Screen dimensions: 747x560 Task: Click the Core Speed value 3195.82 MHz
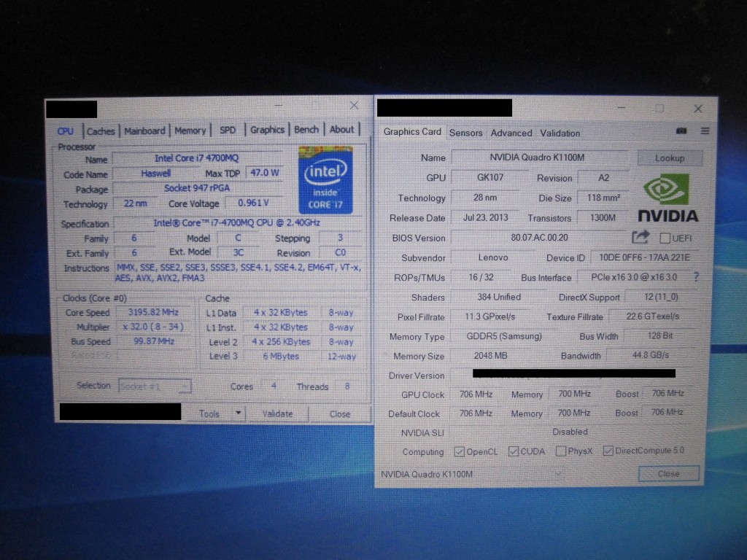tap(153, 312)
